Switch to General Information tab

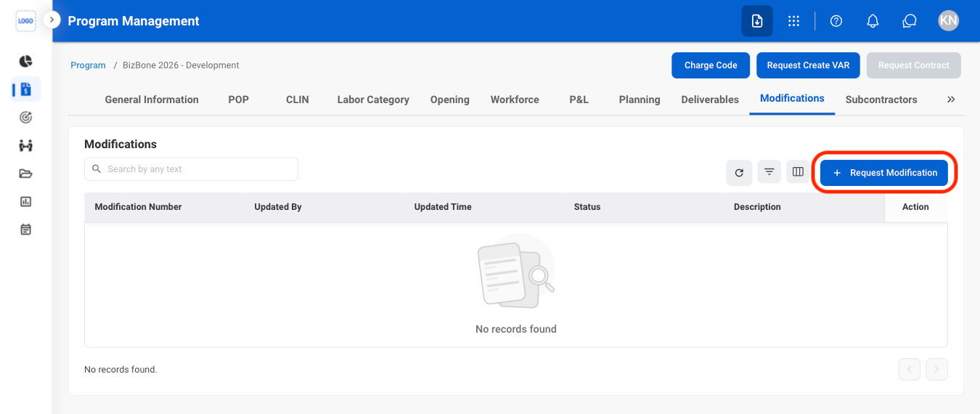click(152, 100)
